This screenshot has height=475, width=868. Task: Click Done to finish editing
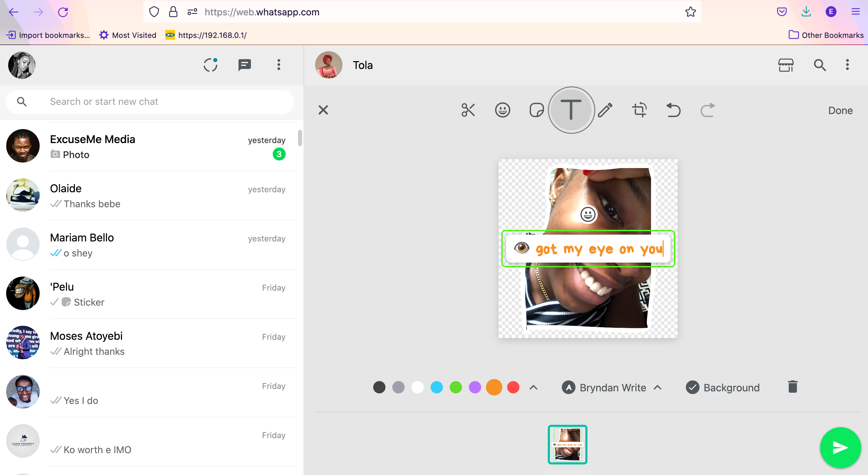841,110
